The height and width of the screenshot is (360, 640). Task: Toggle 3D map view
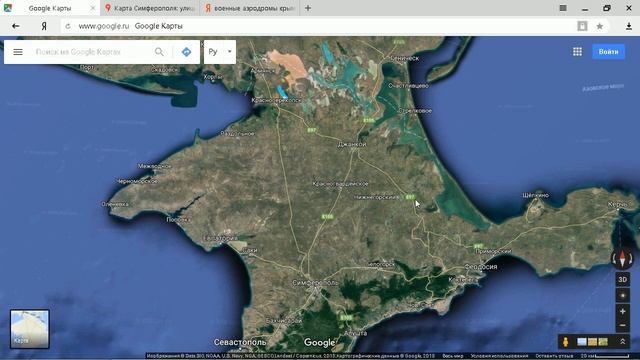622,280
